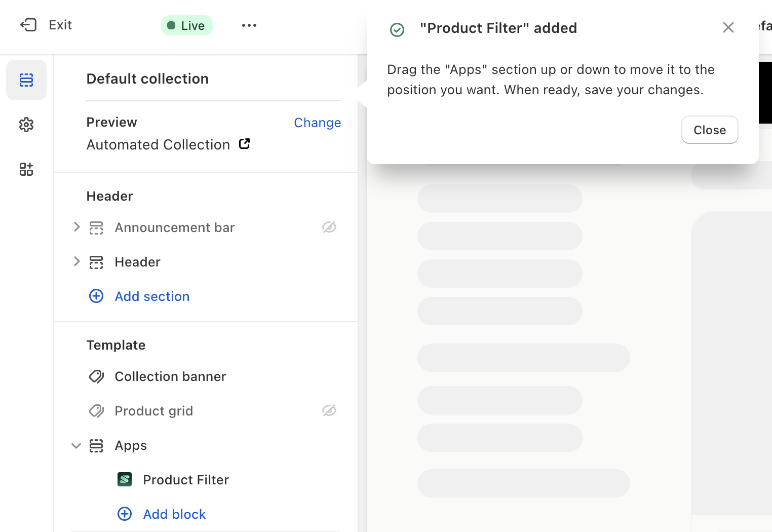772x532 pixels.
Task: Open the three-dot more actions menu
Action: pos(249,25)
